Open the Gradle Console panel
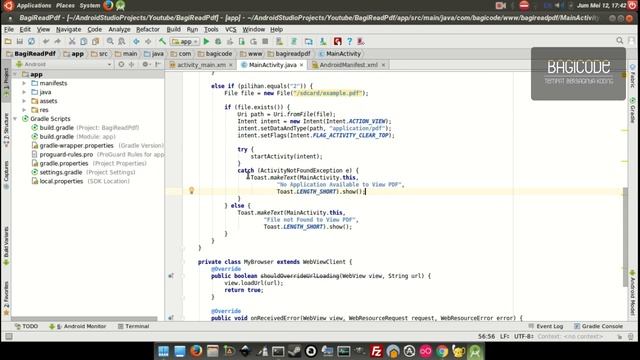Viewport: 640px width, 360px height. click(598, 326)
